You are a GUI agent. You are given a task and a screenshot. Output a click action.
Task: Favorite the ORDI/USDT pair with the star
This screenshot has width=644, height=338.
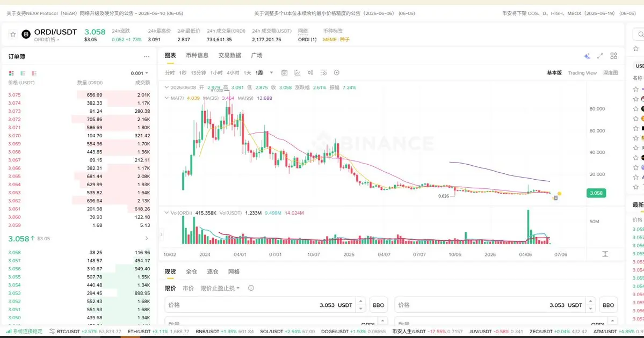point(13,34)
